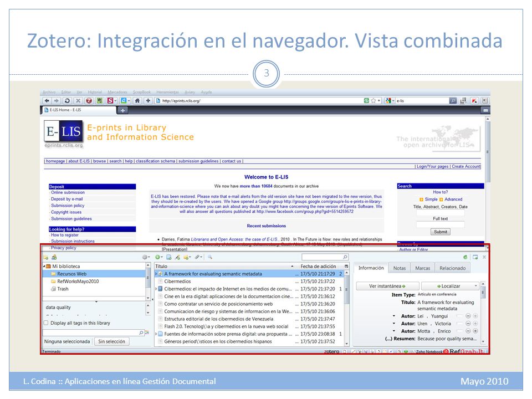The height and width of the screenshot is (399, 532).
Task: Collapse the Mi biblioteca tree
Action: pos(44,267)
